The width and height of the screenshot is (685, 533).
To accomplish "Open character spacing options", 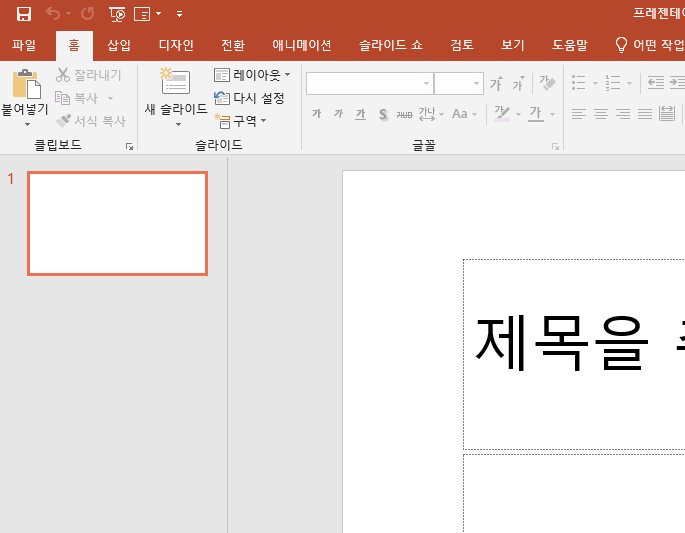I will coord(431,114).
